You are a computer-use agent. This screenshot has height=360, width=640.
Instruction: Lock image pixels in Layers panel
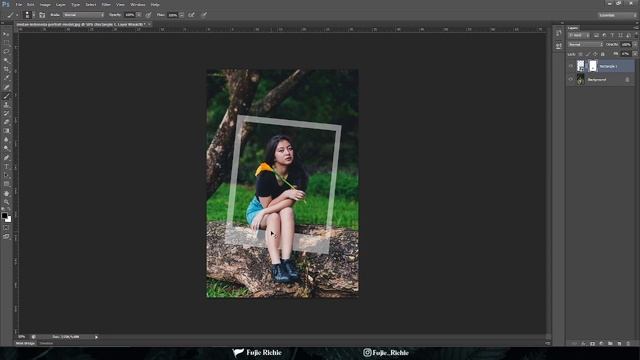coord(588,54)
